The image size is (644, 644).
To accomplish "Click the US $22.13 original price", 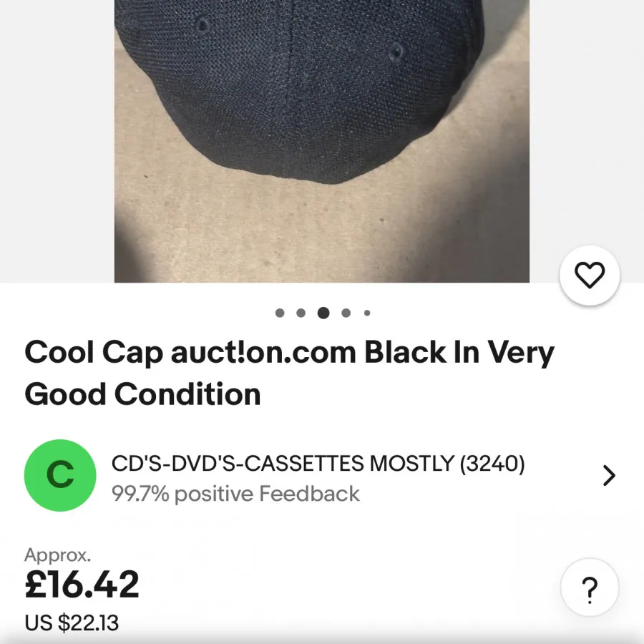I will (x=72, y=623).
